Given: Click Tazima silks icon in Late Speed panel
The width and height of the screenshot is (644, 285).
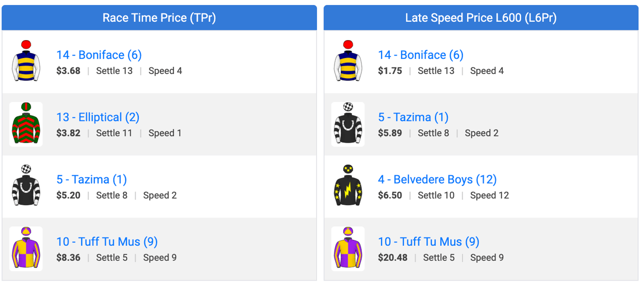Looking at the screenshot, I should [x=348, y=124].
